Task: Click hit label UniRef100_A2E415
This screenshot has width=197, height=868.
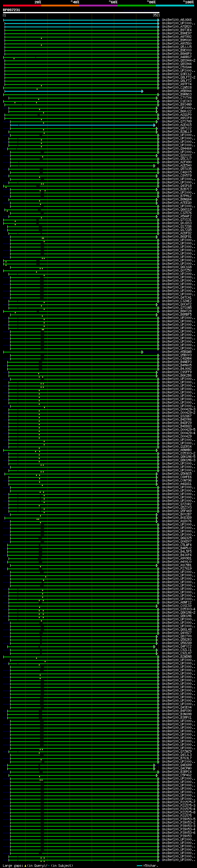Action: click(177, 125)
